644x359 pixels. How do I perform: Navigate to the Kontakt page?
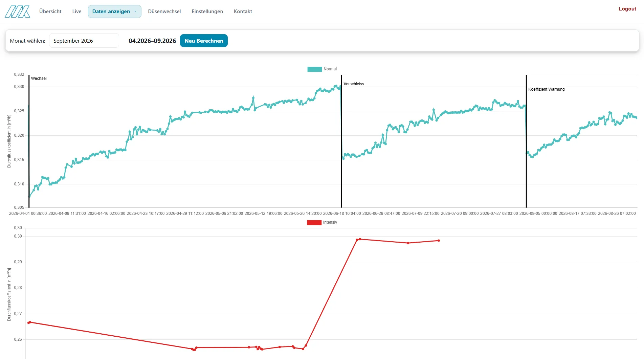point(243,12)
